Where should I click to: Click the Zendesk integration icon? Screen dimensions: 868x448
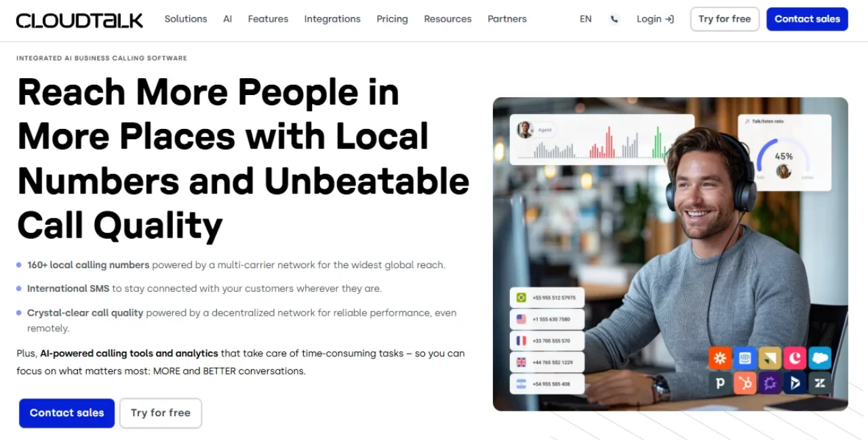(819, 383)
